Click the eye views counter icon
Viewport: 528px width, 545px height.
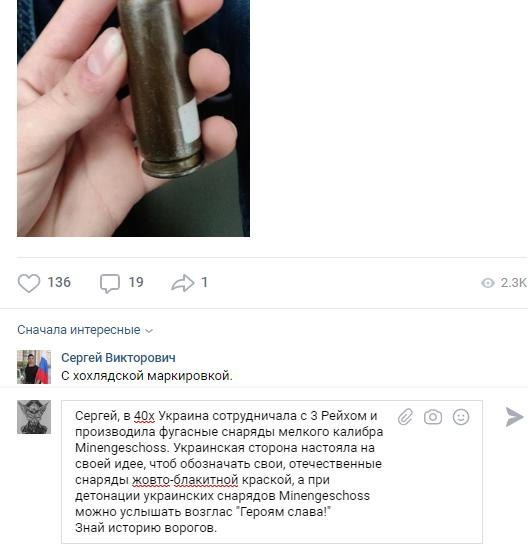pos(488,283)
